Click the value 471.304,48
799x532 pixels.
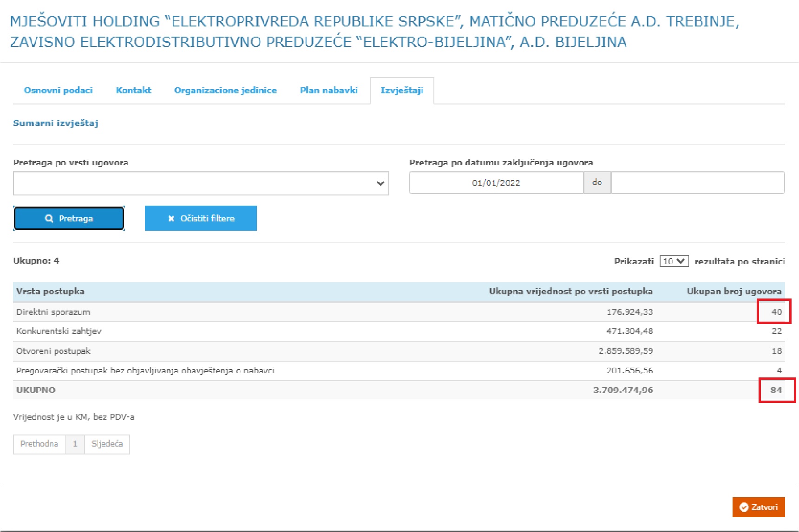tap(629, 331)
